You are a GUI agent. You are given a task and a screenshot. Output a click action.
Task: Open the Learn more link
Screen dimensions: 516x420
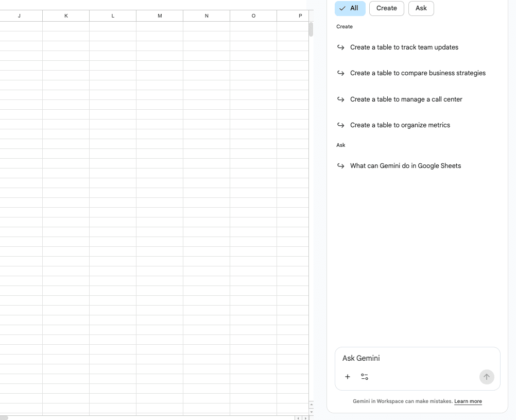[x=468, y=401]
